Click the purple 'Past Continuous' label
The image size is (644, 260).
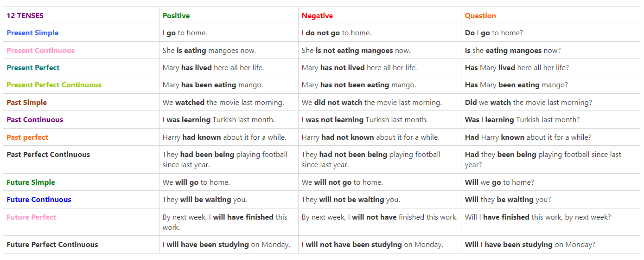[35, 120]
